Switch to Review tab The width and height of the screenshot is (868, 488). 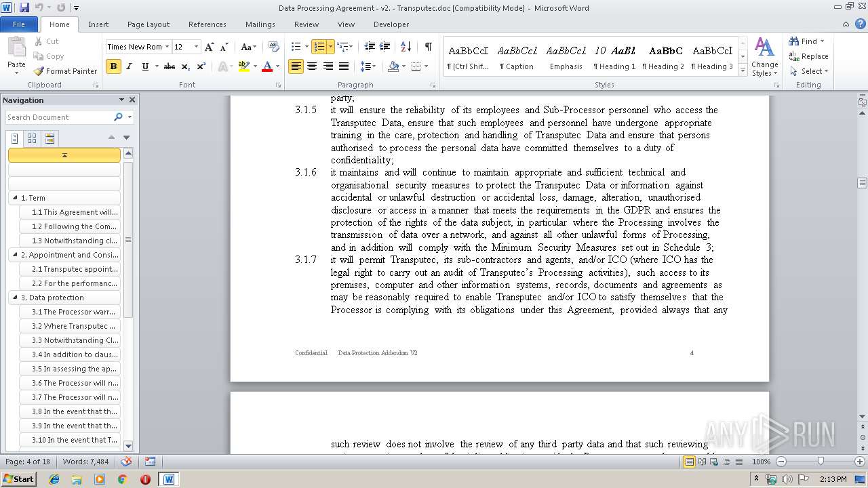click(x=307, y=24)
